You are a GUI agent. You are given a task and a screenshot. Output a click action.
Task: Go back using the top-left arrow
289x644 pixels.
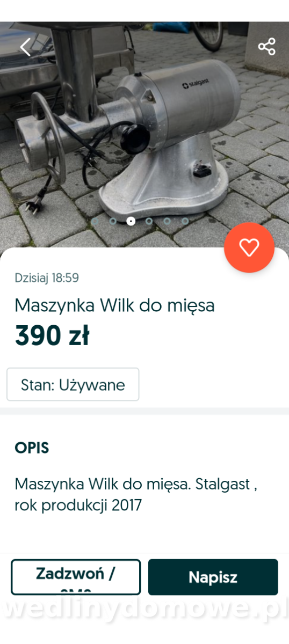25,47
